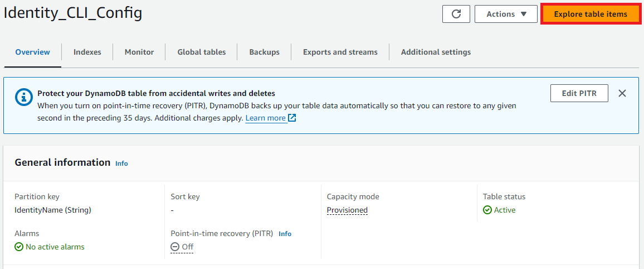
Task: Click the minus circle icon beside Off
Action: coord(175,247)
